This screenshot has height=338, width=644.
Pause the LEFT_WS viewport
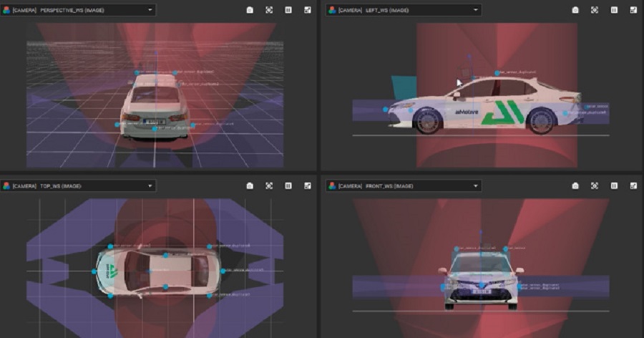click(614, 10)
